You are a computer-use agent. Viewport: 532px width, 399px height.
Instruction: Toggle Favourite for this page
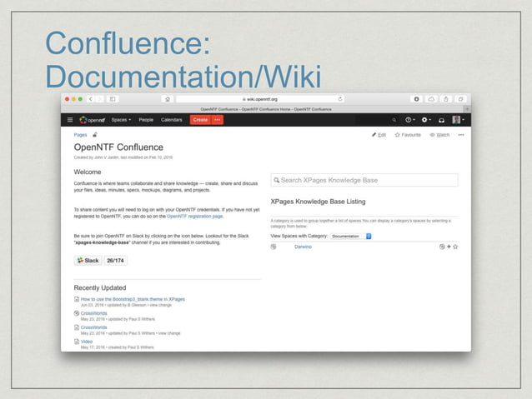coord(408,135)
